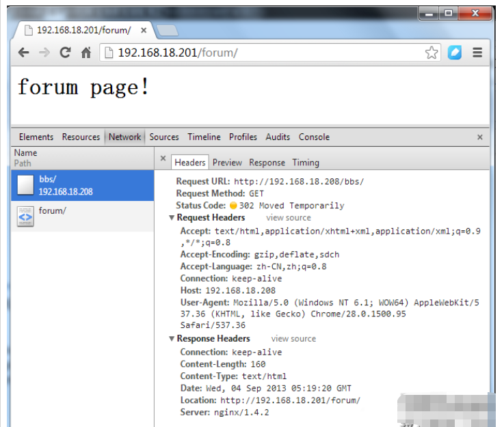Open the blue extension icon

point(455,53)
